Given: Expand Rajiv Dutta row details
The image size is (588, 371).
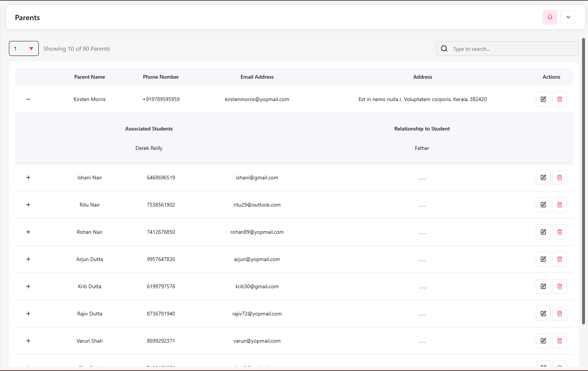Looking at the screenshot, I should coord(28,314).
